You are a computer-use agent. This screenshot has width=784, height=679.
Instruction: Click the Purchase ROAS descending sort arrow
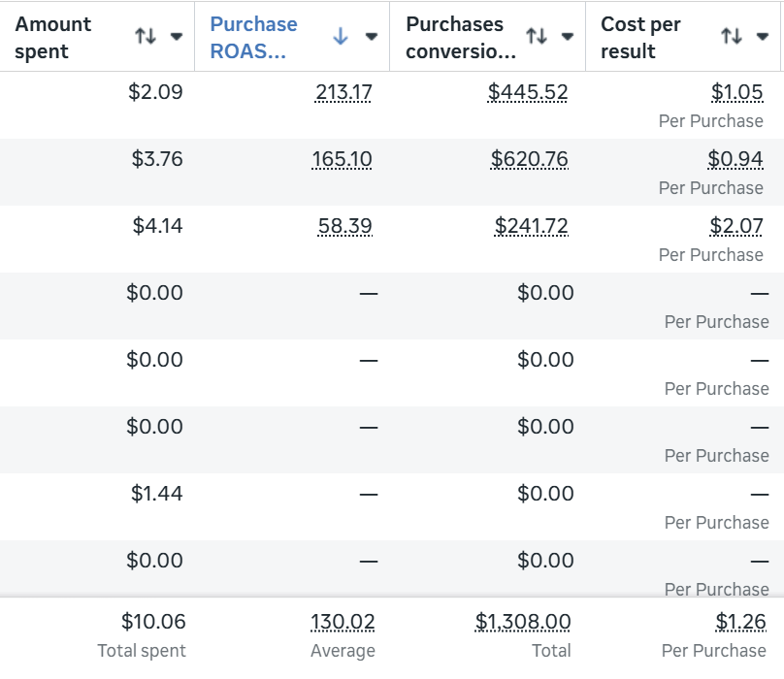341,36
